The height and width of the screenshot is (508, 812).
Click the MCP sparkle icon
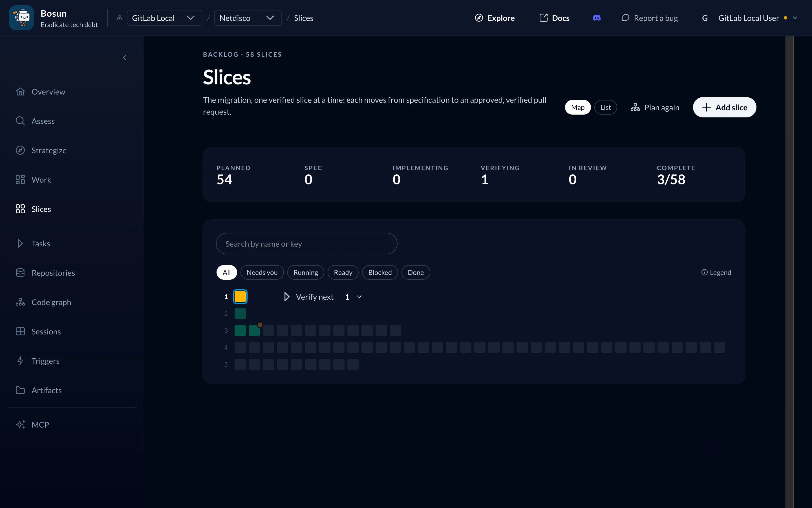[20, 425]
